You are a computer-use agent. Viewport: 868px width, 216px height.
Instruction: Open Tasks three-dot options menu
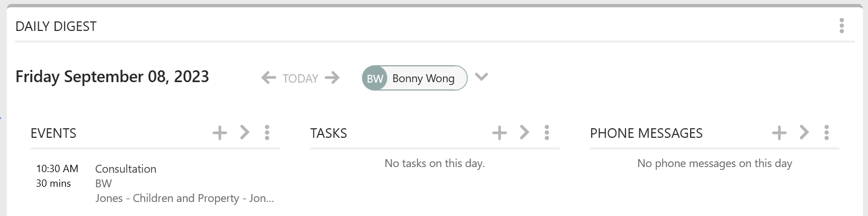click(x=547, y=133)
